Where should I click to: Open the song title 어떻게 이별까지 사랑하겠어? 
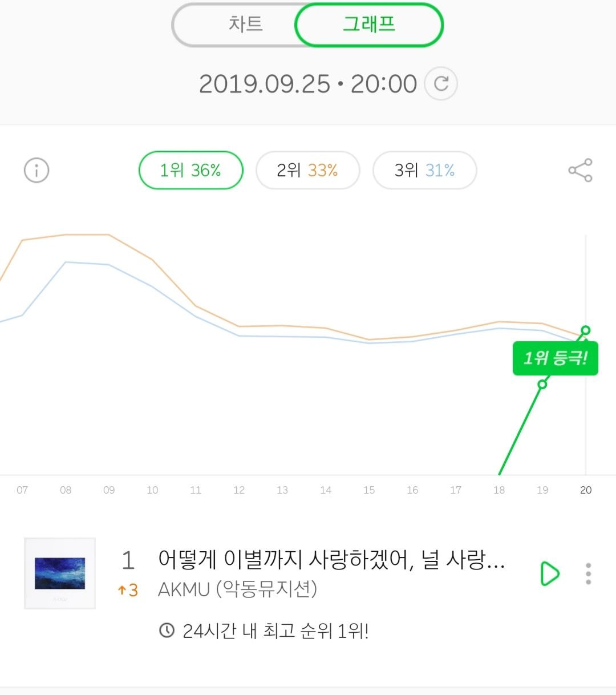[331, 560]
